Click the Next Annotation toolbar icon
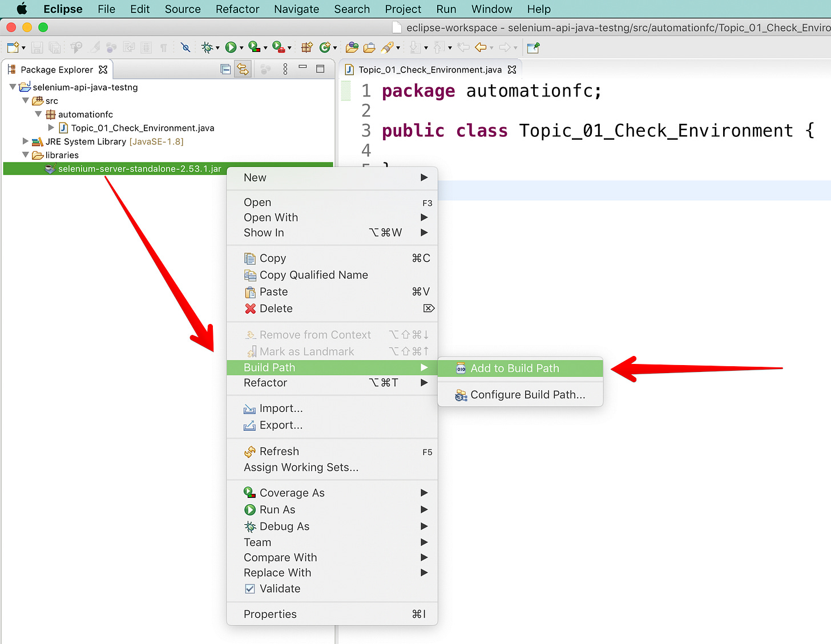The height and width of the screenshot is (644, 831). point(415,48)
